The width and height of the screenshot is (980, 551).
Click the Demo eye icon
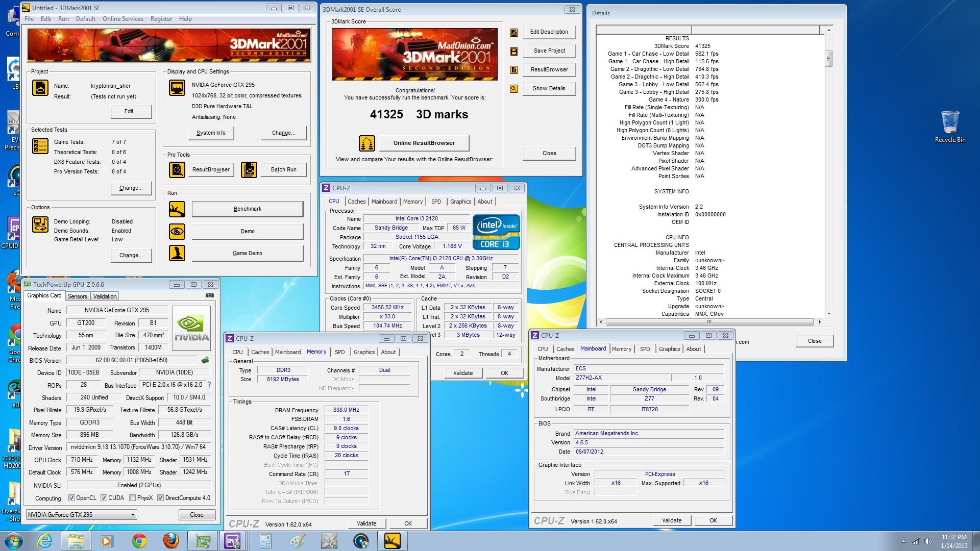177,231
